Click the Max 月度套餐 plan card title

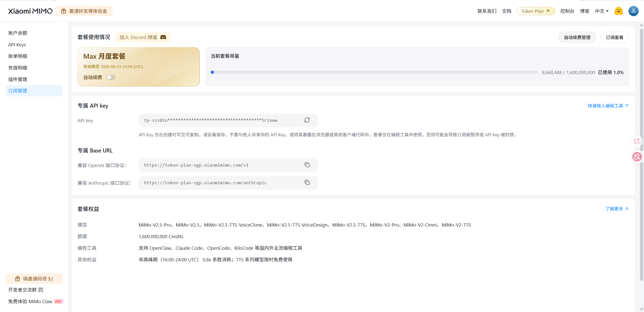(104, 56)
